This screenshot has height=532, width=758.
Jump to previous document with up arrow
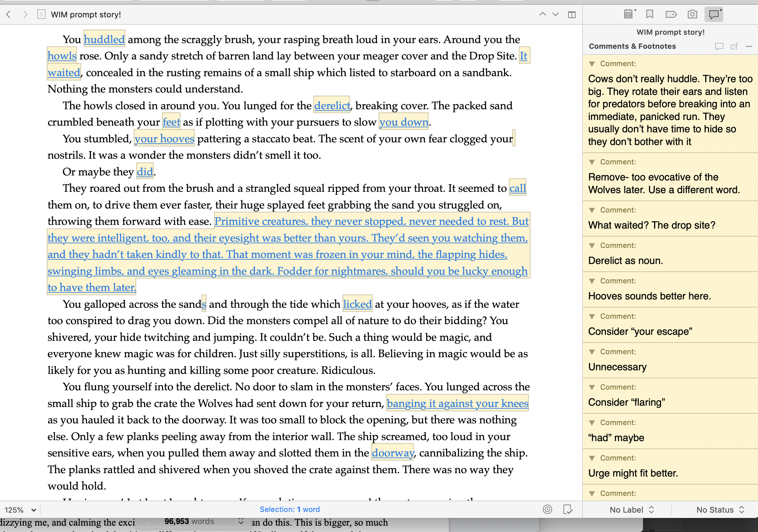click(x=543, y=14)
